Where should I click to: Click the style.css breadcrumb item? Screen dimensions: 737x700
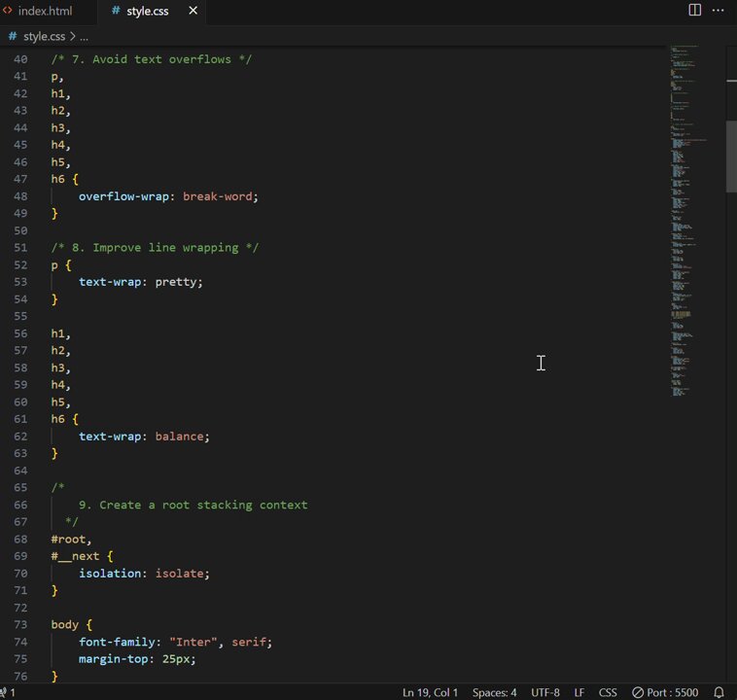(x=44, y=36)
